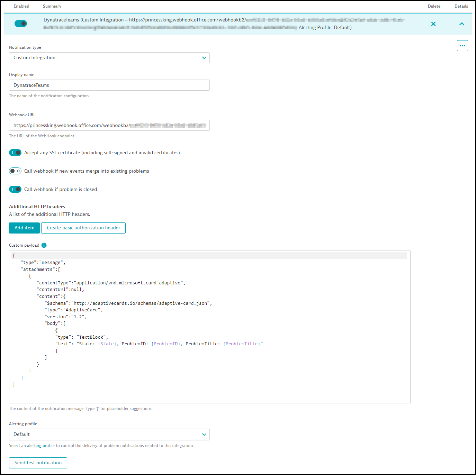476x475 pixels.
Task: Click inside the Custom payload editor
Action: click(210, 327)
